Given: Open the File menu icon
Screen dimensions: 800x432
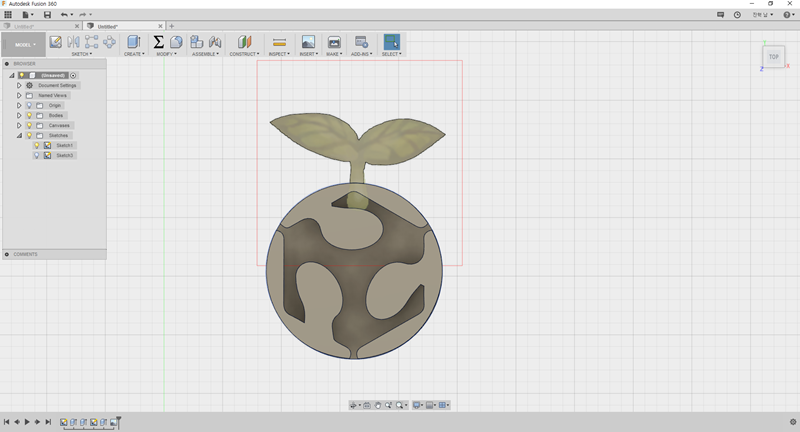Looking at the screenshot, I should [x=27, y=15].
